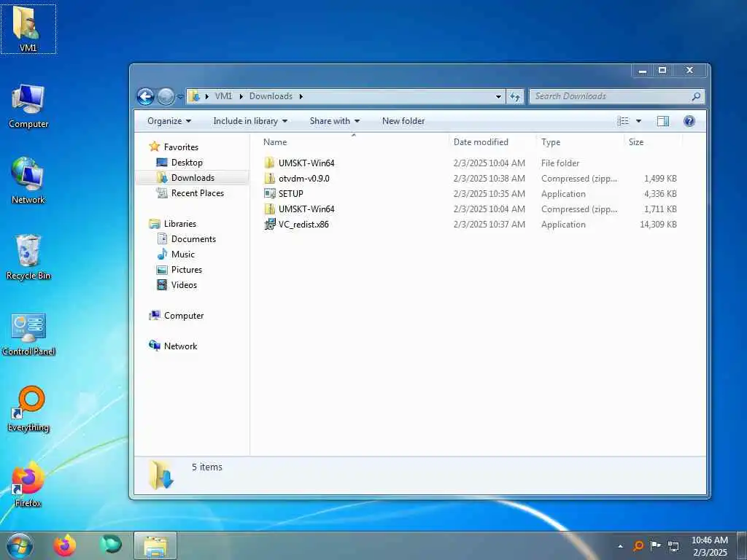Click the Explorer taskbar button
The image size is (747, 560).
point(155,545)
